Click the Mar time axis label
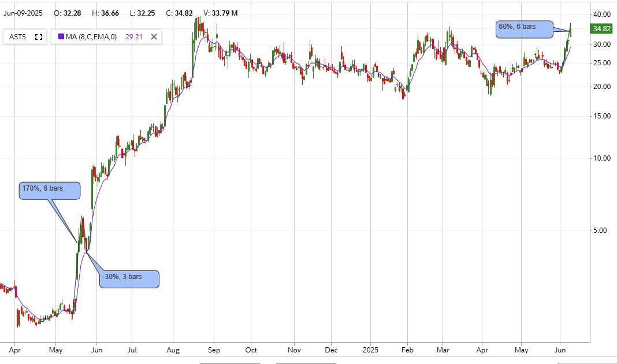The width and height of the screenshot is (617, 364). [443, 350]
